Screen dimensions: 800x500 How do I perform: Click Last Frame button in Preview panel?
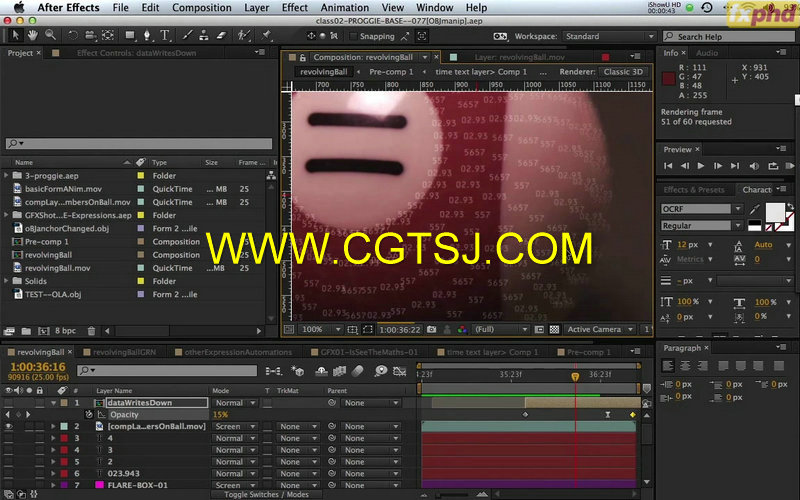735,166
